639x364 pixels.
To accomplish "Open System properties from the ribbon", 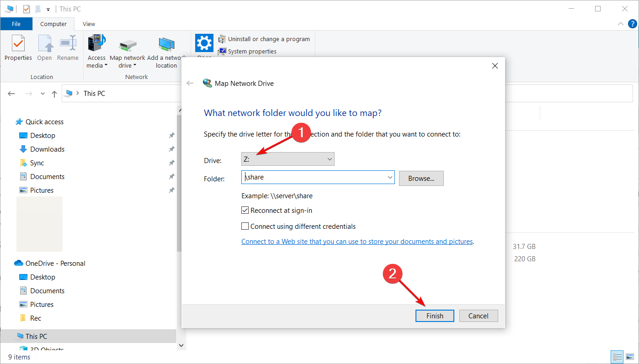I will pyautogui.click(x=247, y=51).
